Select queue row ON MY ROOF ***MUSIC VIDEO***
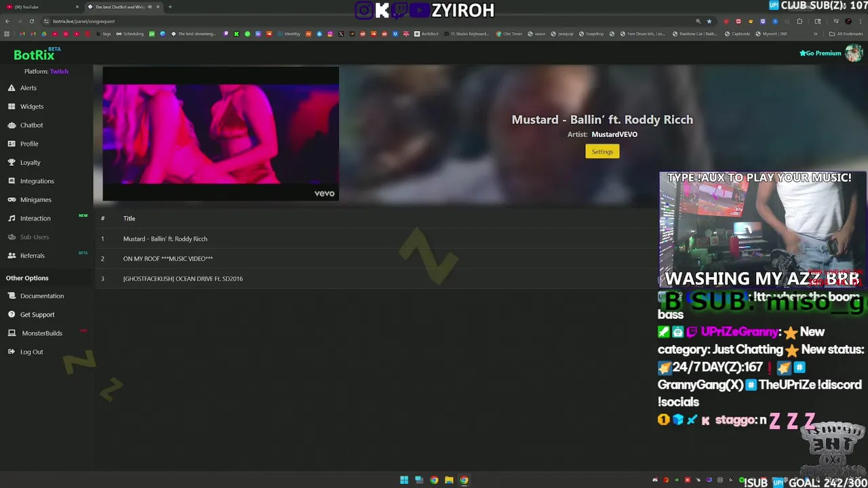This screenshot has height=488, width=868. pyautogui.click(x=376, y=258)
